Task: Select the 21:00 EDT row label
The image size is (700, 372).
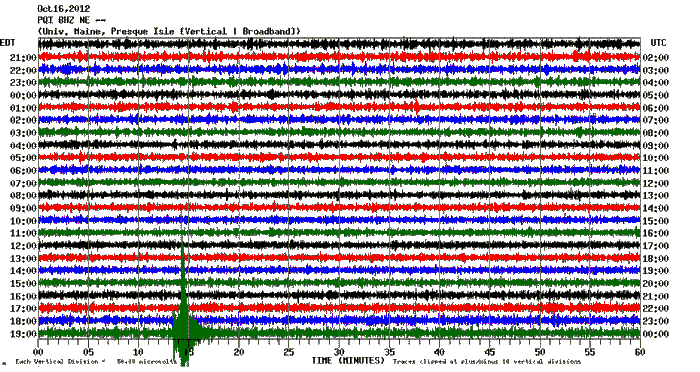Action: (x=23, y=58)
